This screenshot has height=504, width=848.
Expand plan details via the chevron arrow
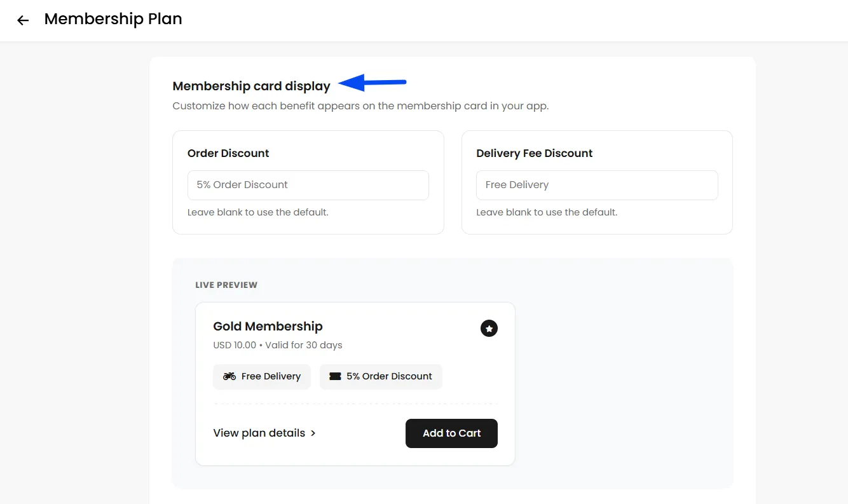click(313, 433)
